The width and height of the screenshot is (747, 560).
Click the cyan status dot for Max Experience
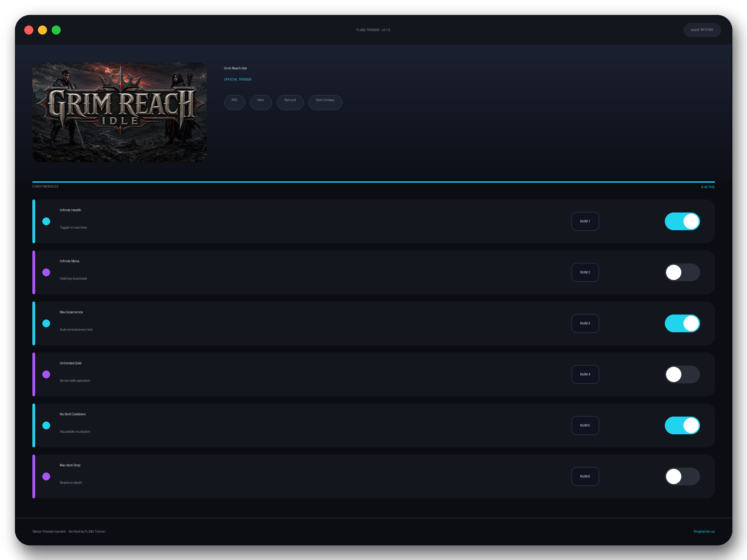[46, 323]
